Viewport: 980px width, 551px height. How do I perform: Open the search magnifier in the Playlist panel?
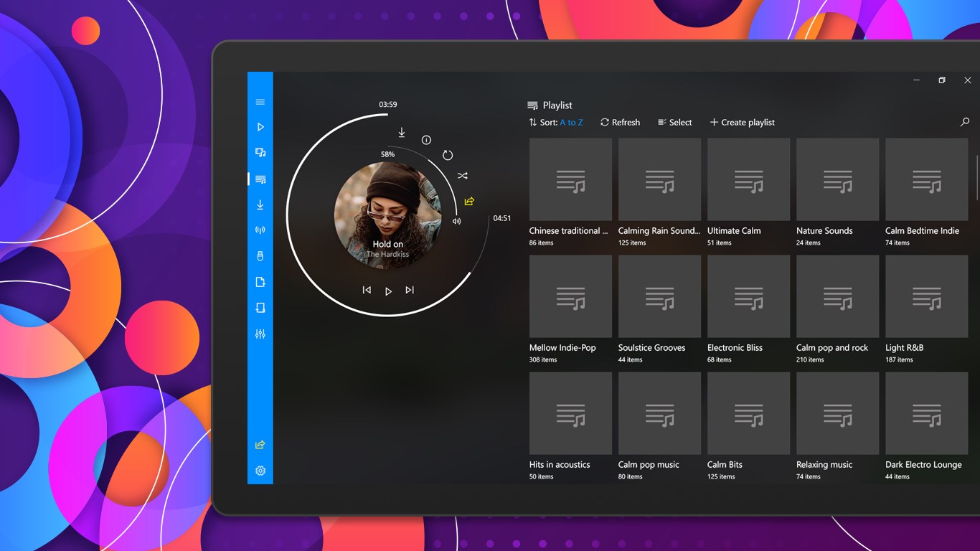point(965,123)
